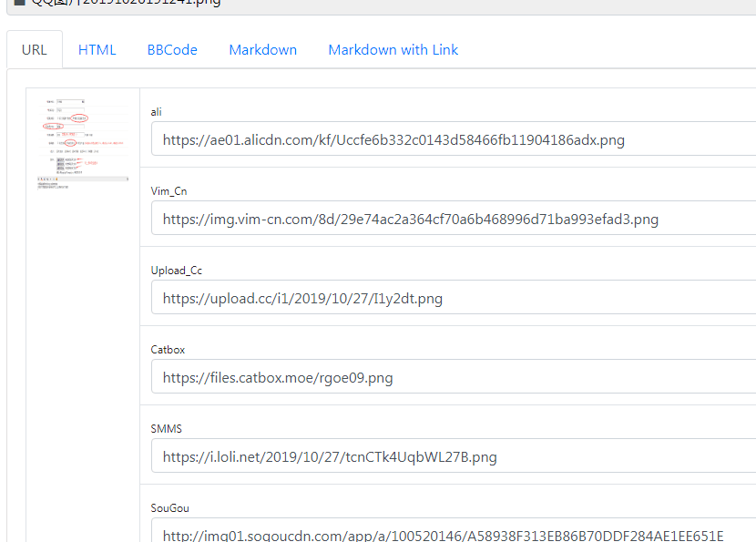This screenshot has height=542, width=756.
Task: Open the HTML tab
Action: [97, 50]
